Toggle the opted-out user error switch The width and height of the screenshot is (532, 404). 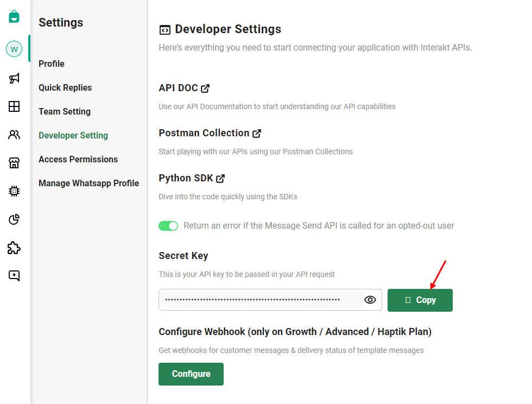tap(168, 226)
